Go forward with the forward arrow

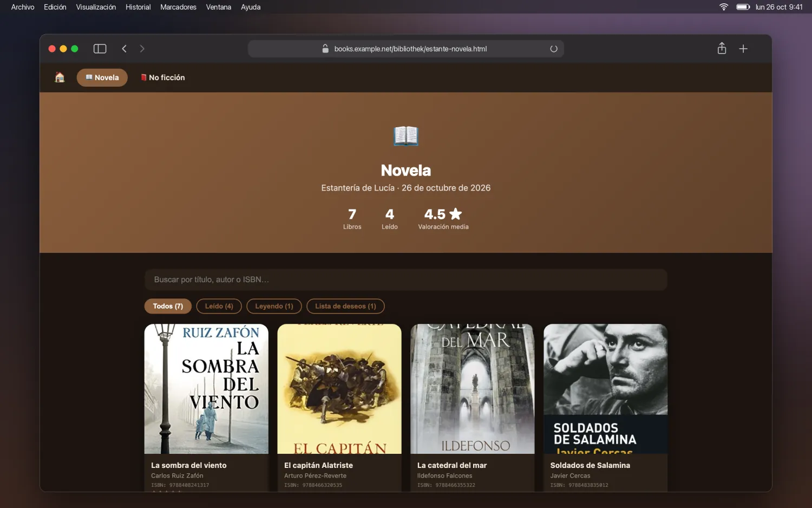click(142, 49)
